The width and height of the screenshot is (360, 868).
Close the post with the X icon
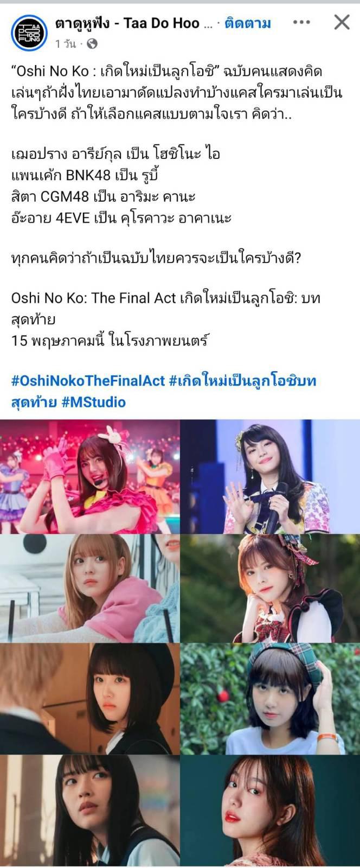[x=342, y=22]
